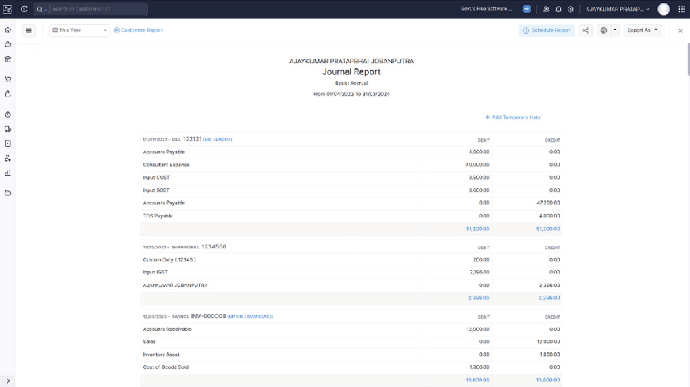The image size is (690, 387).
Task: Select the Accounts Receivable row
Action: click(x=351, y=329)
